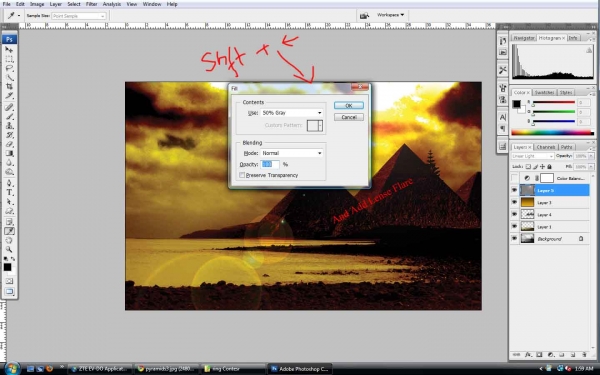Select the Hand tool

pos(9,240)
